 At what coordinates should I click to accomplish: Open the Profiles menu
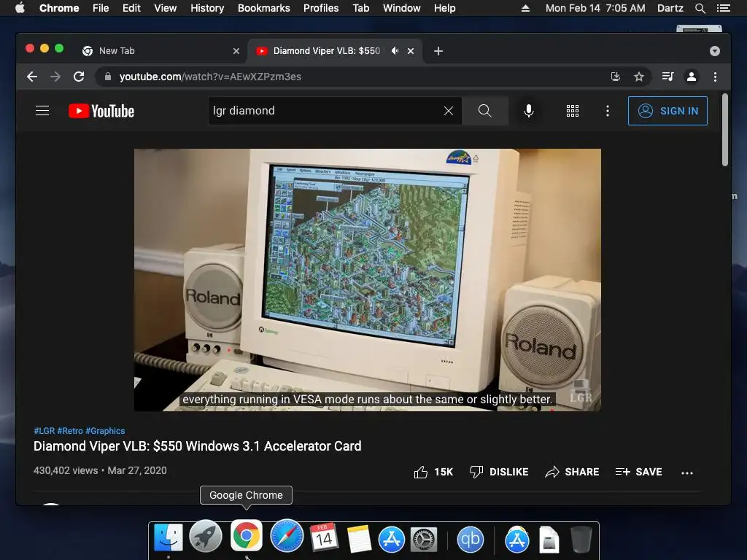pos(321,8)
